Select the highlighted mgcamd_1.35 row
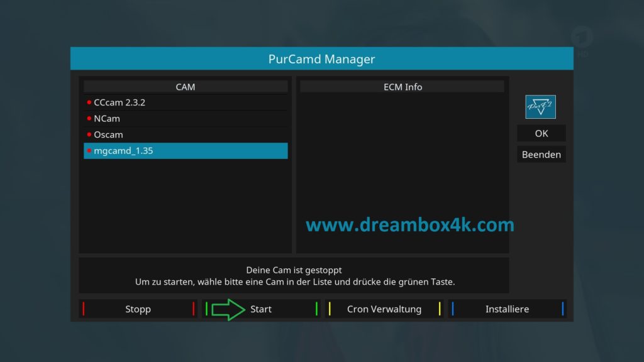 click(186, 151)
